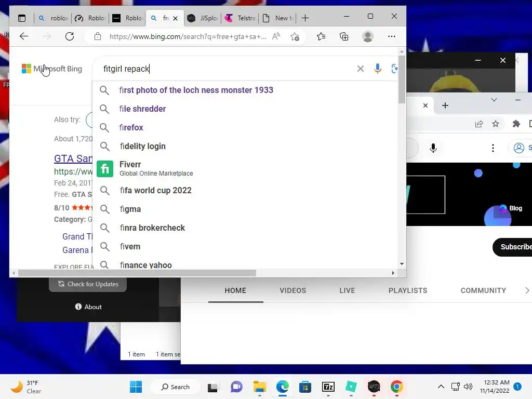The image size is (532, 399).
Task: Open new tab in Chrome window
Action: pos(445,105)
